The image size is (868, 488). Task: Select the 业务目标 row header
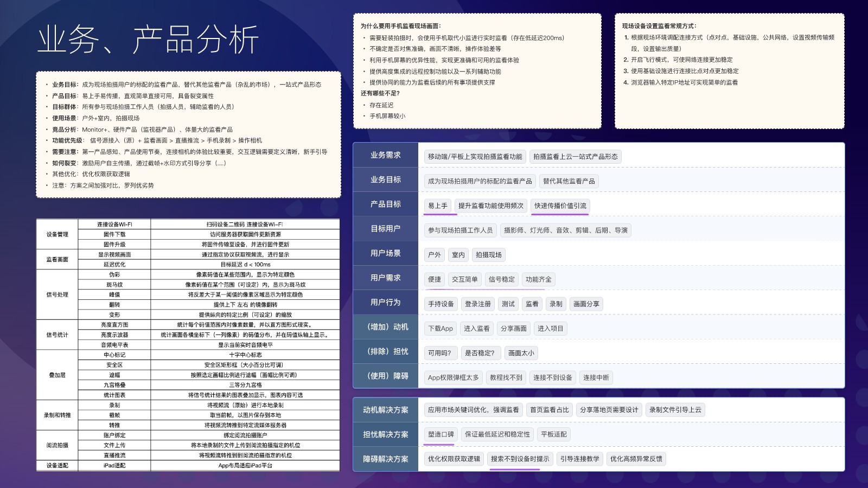coord(386,179)
